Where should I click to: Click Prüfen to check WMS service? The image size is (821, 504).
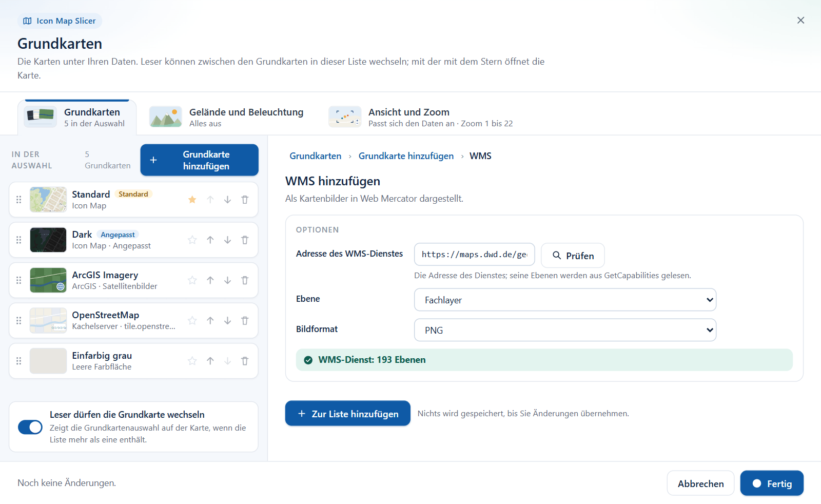(x=573, y=256)
